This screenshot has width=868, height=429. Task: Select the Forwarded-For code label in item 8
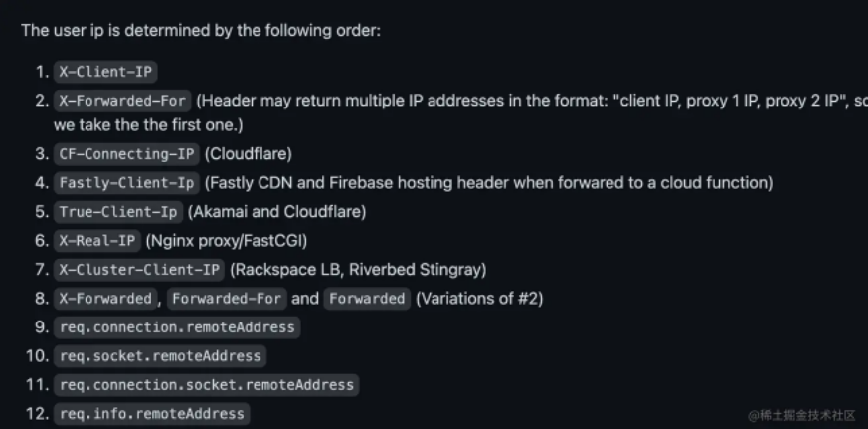pyautogui.click(x=227, y=299)
